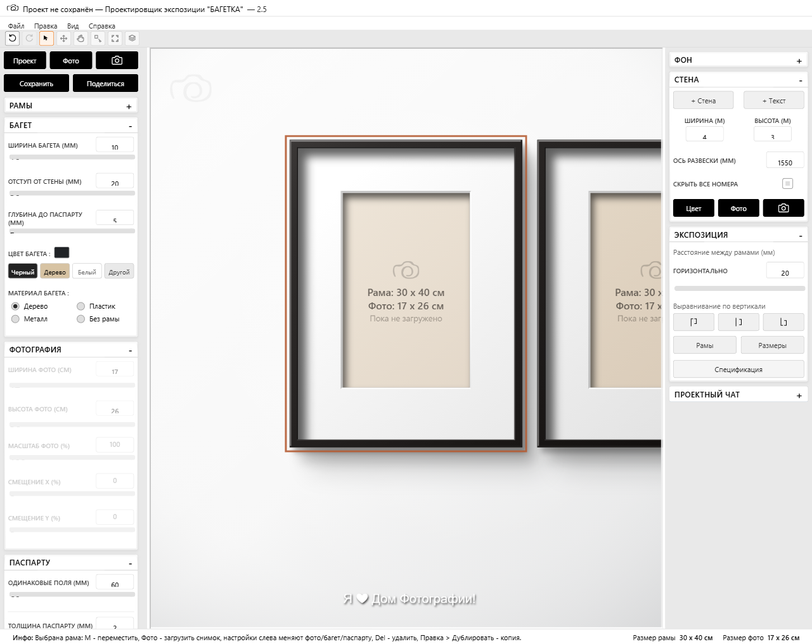Image resolution: width=812 pixels, height=644 pixels.
Task: Open the Вид menu
Action: tap(73, 26)
